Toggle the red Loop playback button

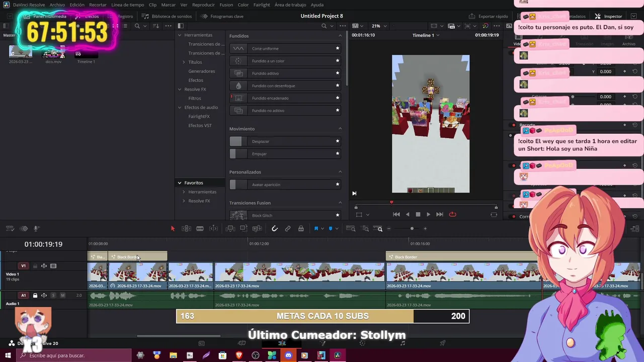[452, 214]
